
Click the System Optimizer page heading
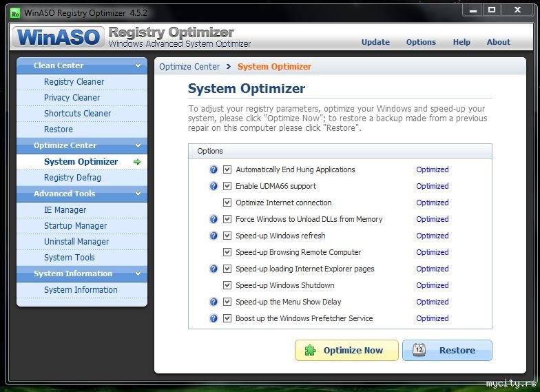[x=247, y=88]
